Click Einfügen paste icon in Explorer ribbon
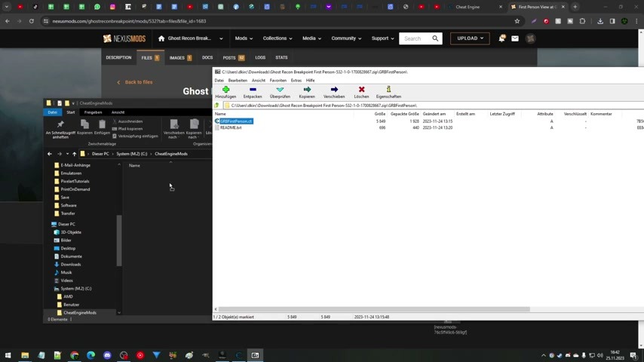The image size is (644, 362). 102,127
